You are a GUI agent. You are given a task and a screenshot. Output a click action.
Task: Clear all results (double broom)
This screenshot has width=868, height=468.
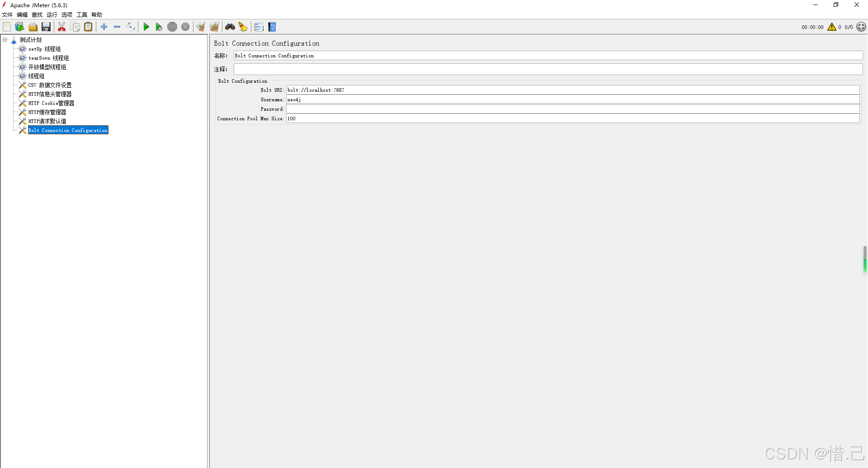click(x=214, y=27)
